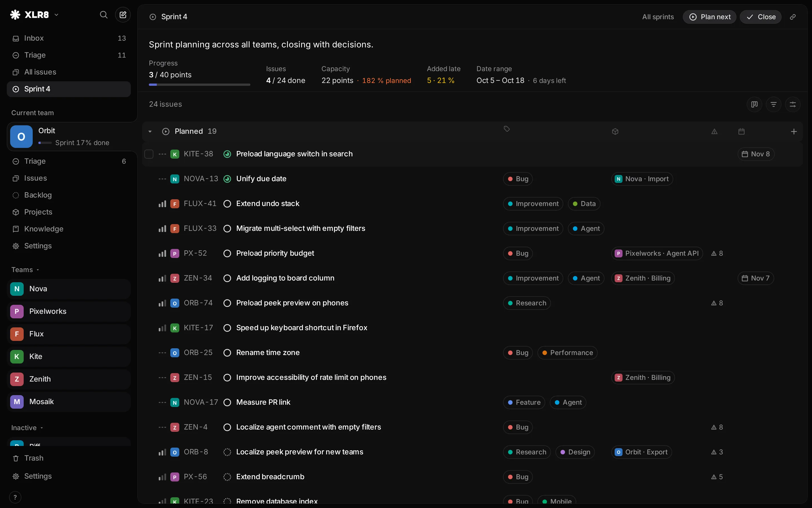Open the filter icon above issue list

[x=773, y=104]
